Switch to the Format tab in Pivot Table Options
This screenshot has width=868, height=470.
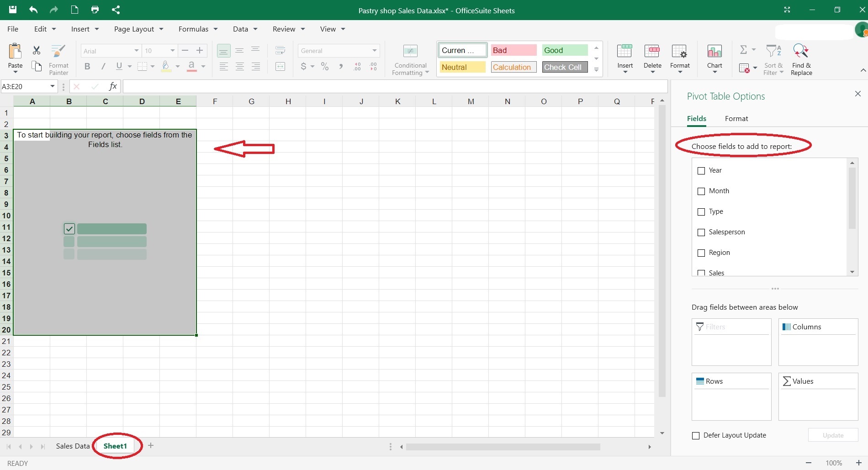pyautogui.click(x=736, y=118)
